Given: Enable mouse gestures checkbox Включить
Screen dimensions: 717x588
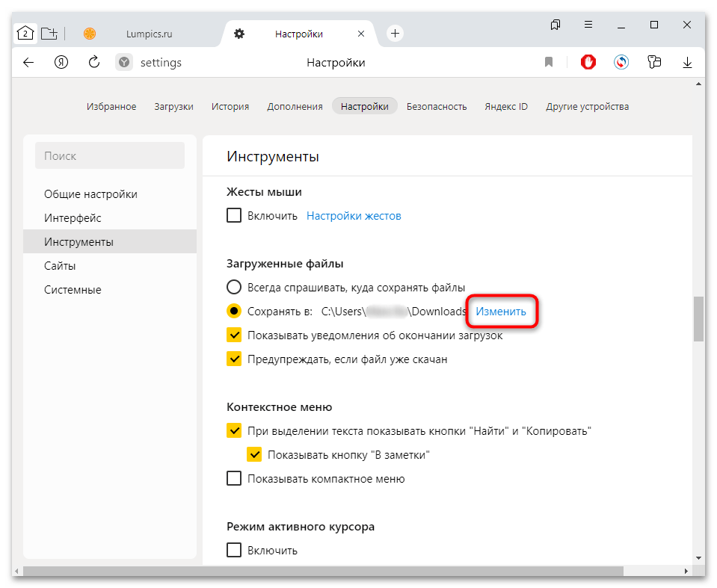Looking at the screenshot, I should tap(234, 216).
